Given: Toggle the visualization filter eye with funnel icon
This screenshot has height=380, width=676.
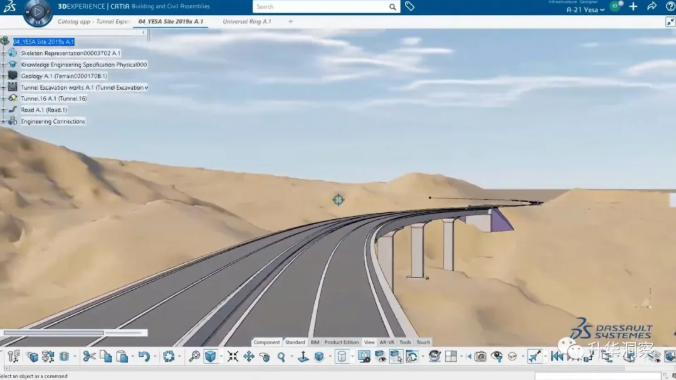Looking at the screenshot, I should (x=497, y=356).
